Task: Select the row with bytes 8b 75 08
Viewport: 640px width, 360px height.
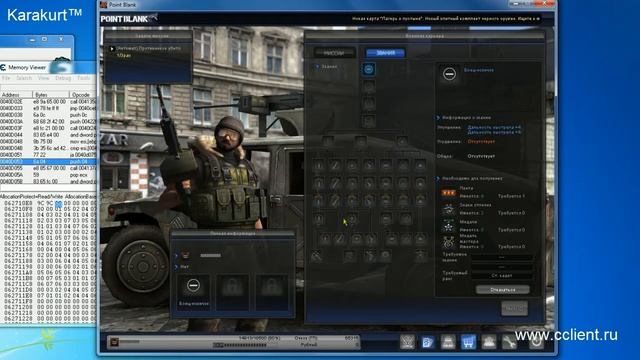Action: (x=48, y=142)
